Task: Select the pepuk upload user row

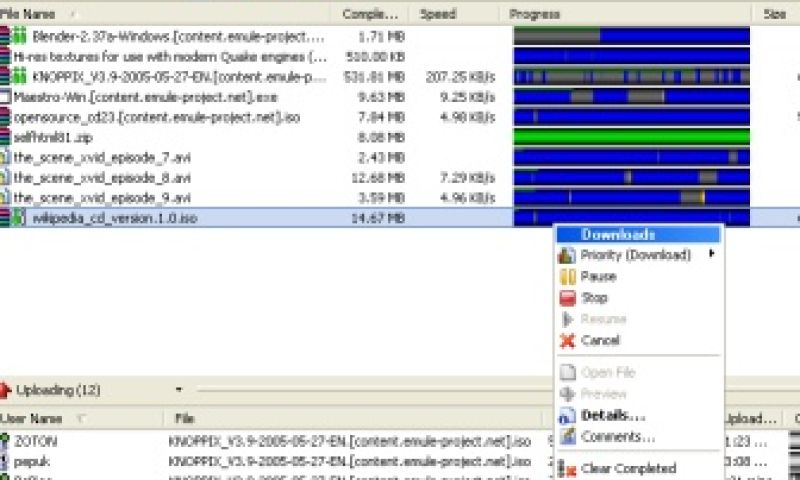Action: 32,462
